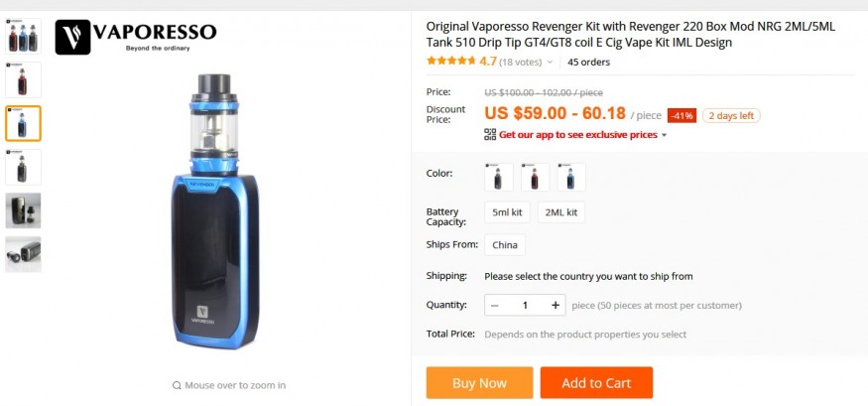Click the Vaporesso brand logo
This screenshot has height=406, width=868.
(136, 37)
